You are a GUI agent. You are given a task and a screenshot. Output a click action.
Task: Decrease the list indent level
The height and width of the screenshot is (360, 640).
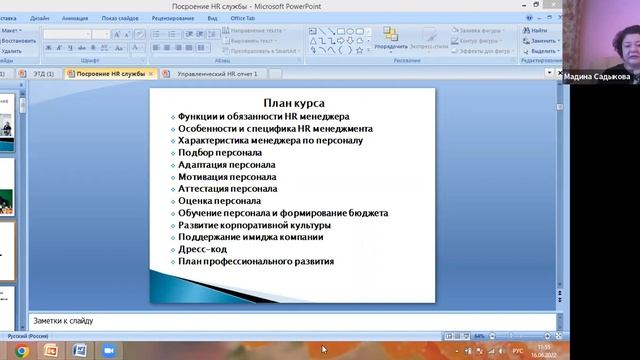[x=189, y=35]
